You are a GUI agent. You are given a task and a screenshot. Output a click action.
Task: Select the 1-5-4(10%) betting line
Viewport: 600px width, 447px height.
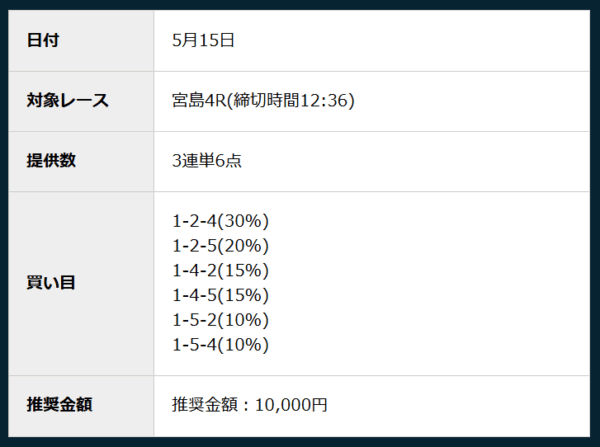(x=221, y=345)
